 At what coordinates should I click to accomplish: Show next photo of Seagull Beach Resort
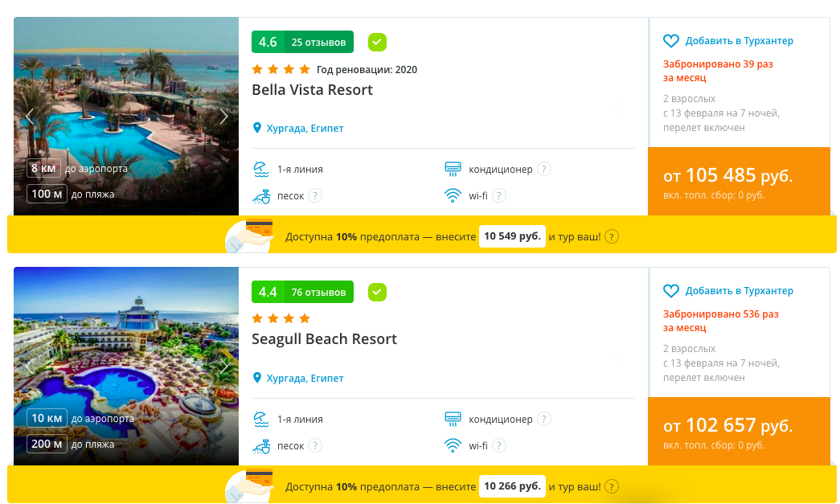point(224,366)
